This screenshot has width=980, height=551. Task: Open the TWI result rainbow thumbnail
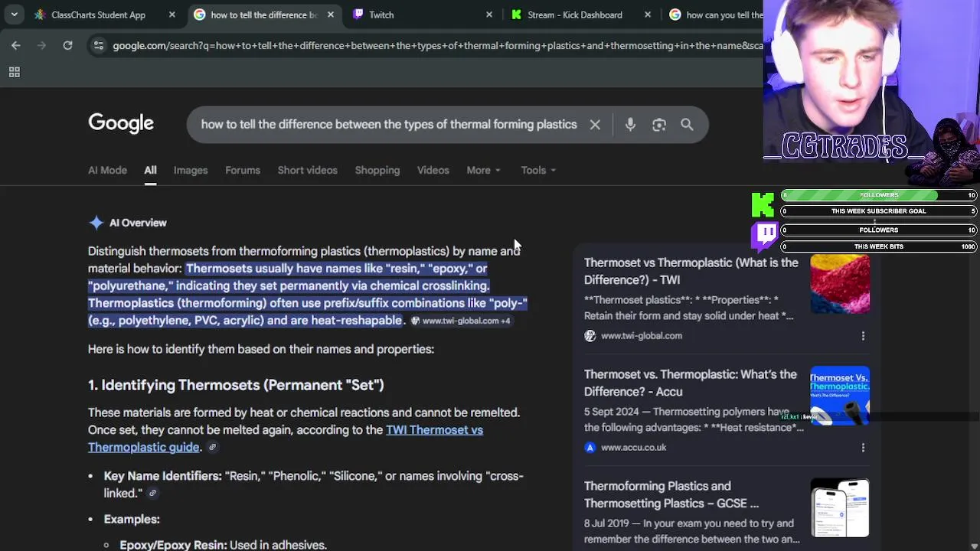point(840,284)
